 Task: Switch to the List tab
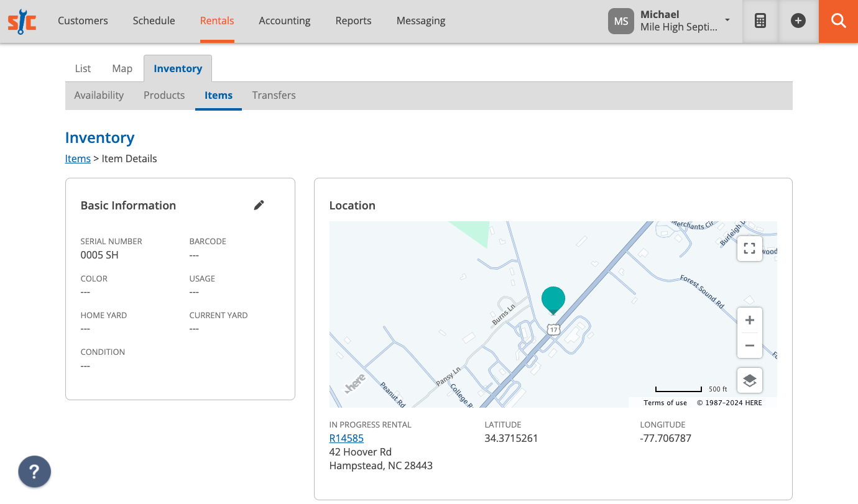pos(83,68)
